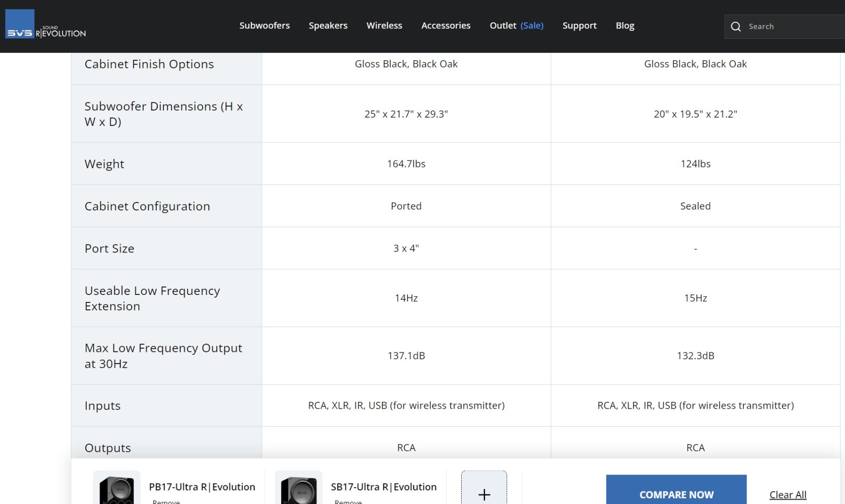Image resolution: width=845 pixels, height=504 pixels.
Task: Open the Wireless menu
Action: pyautogui.click(x=384, y=26)
